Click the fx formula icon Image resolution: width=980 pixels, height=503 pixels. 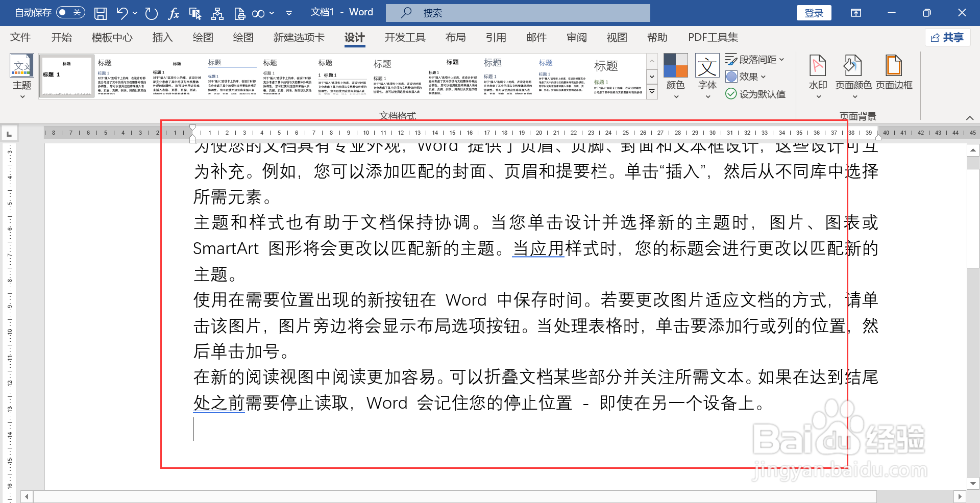point(174,13)
